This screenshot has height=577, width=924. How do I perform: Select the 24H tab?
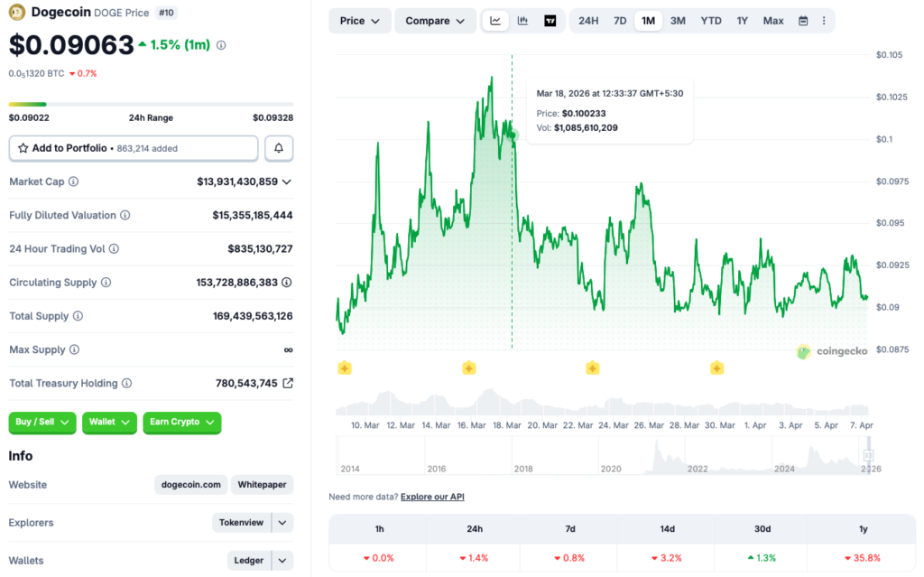point(588,20)
